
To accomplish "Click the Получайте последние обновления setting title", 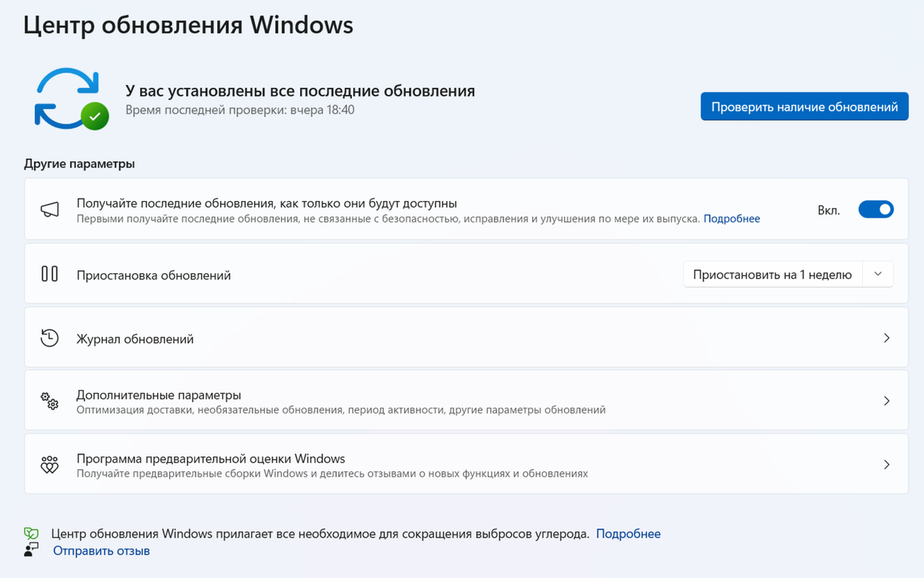I will 267,203.
